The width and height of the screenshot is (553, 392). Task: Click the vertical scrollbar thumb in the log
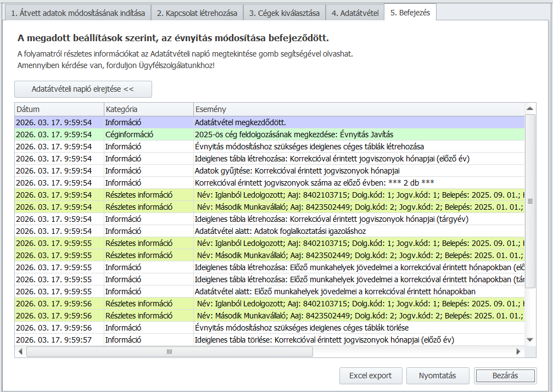point(530,201)
